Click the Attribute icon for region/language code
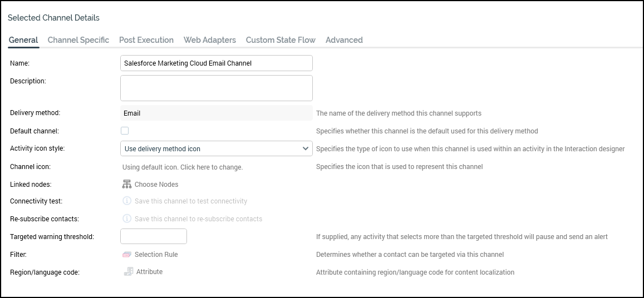644x298 pixels. [x=128, y=272]
